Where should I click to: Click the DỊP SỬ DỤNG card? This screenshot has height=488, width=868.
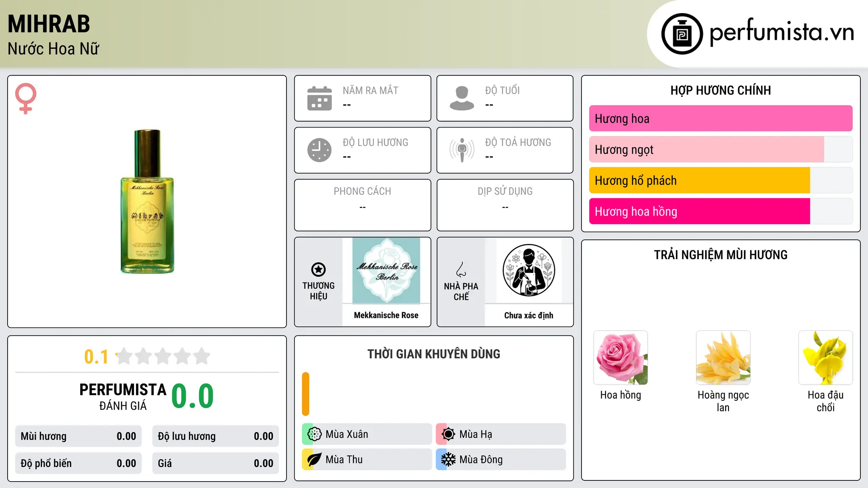(505, 205)
